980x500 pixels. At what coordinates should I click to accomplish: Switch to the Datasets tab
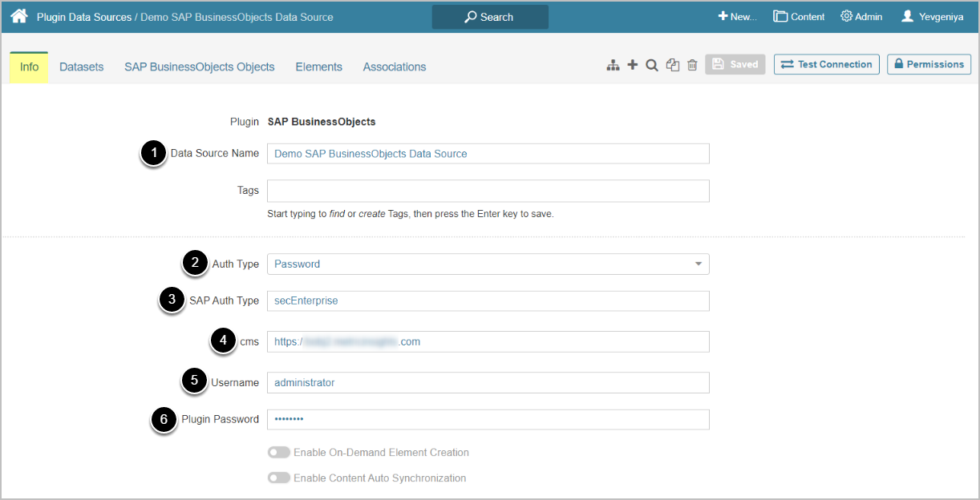82,67
